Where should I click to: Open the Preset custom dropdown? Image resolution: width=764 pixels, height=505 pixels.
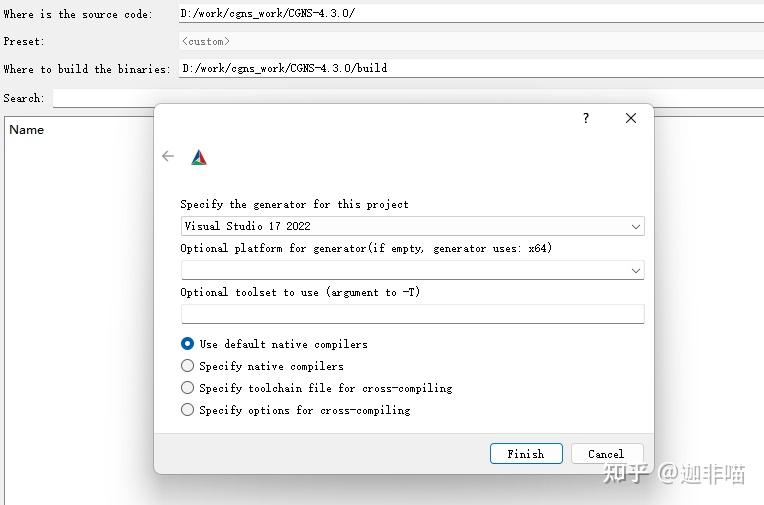471,41
